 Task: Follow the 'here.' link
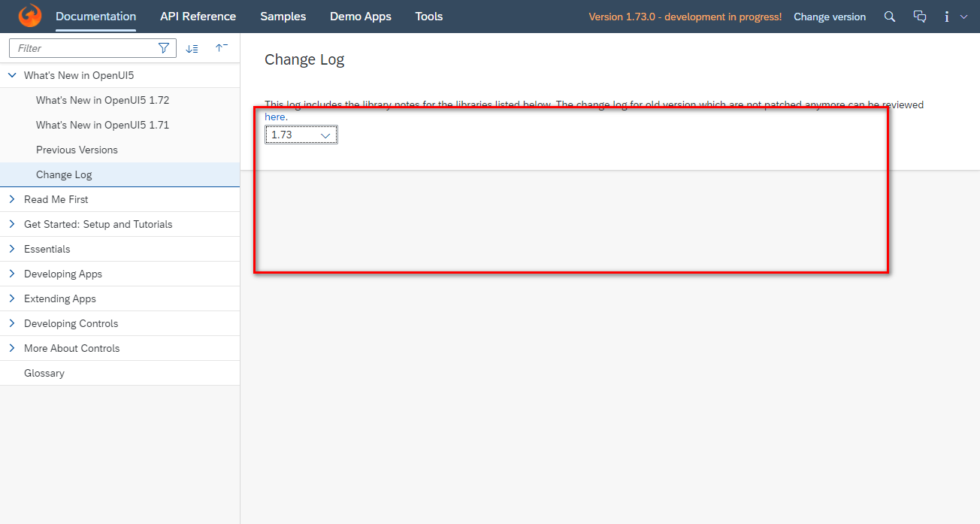276,117
